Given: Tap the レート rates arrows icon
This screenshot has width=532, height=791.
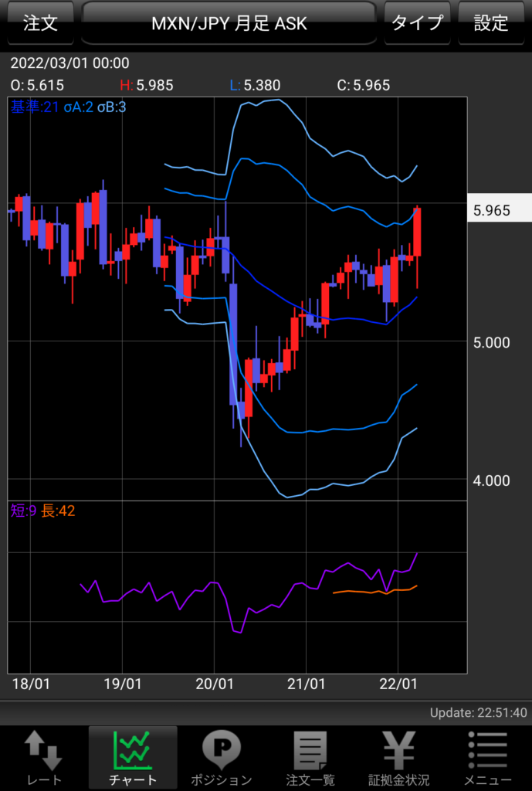Looking at the screenshot, I should [43, 752].
